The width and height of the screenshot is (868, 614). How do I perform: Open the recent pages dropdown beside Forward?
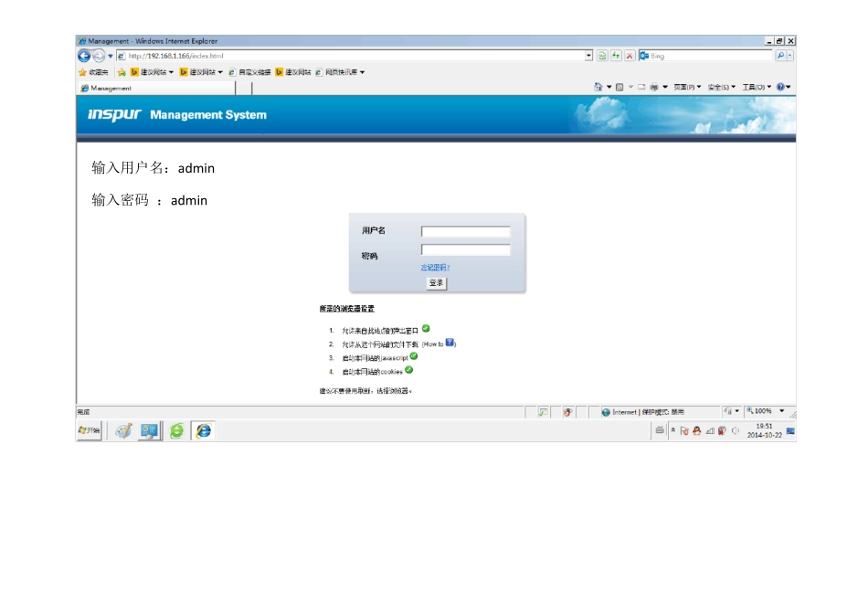pyautogui.click(x=111, y=56)
